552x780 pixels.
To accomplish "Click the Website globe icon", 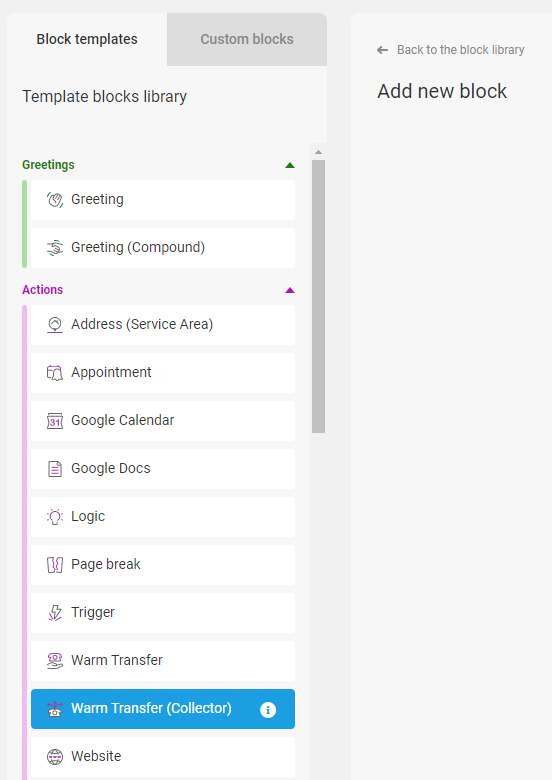I will point(55,757).
